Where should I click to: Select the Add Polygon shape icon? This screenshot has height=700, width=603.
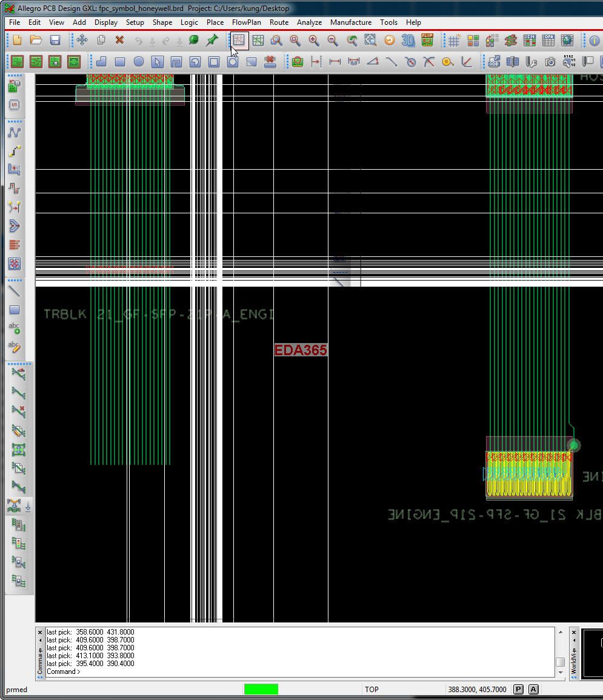[101, 62]
